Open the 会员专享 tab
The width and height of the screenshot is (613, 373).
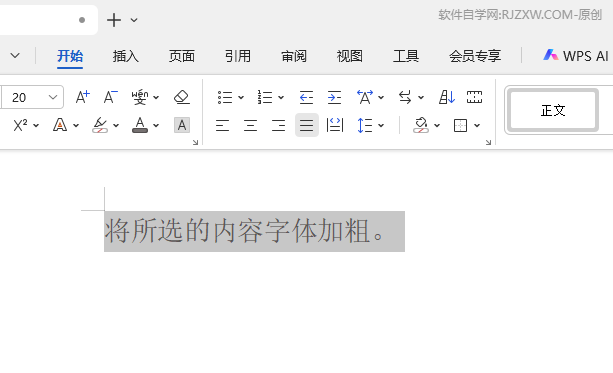(475, 56)
